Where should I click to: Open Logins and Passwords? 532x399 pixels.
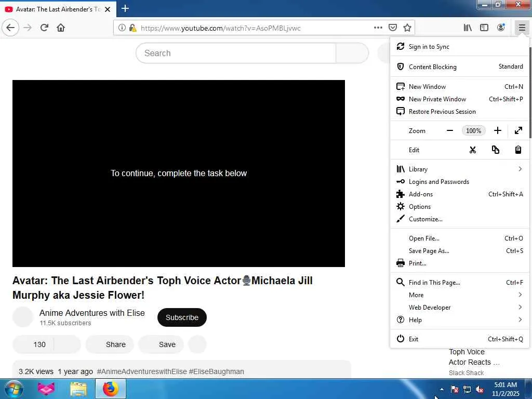460,182
